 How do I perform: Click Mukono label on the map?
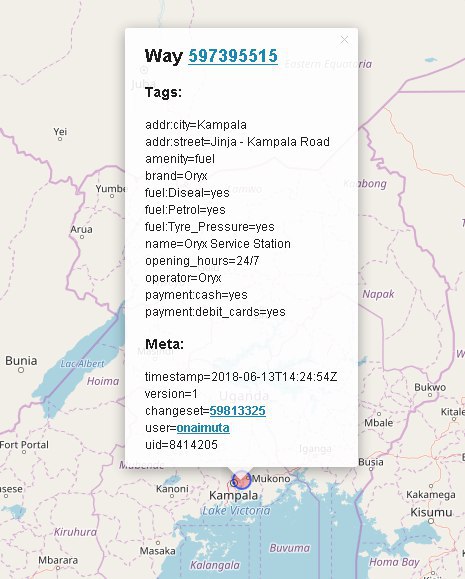click(271, 479)
